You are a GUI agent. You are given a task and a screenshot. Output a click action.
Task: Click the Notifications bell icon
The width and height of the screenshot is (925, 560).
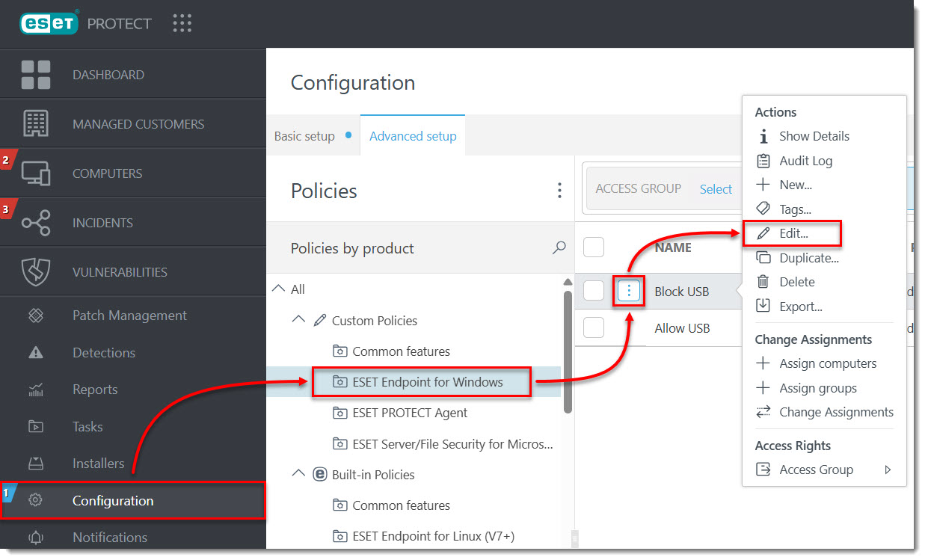pyautogui.click(x=36, y=538)
